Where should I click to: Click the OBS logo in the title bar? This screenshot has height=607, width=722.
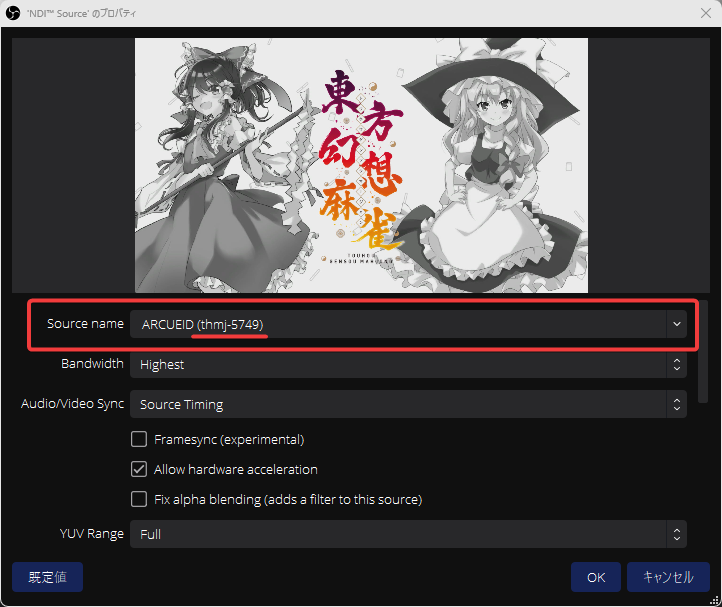pyautogui.click(x=13, y=13)
